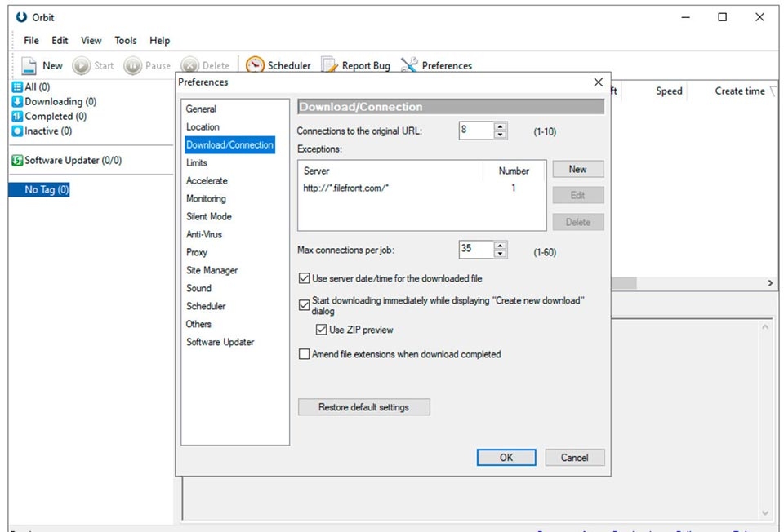Confirm preferences with OK
Viewport: 784px width, 532px height.
click(506, 458)
